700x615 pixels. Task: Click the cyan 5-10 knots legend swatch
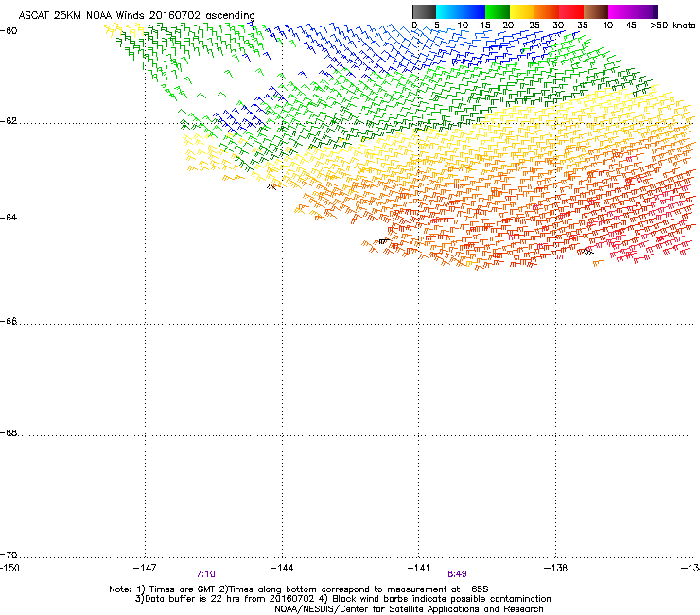[x=448, y=11]
